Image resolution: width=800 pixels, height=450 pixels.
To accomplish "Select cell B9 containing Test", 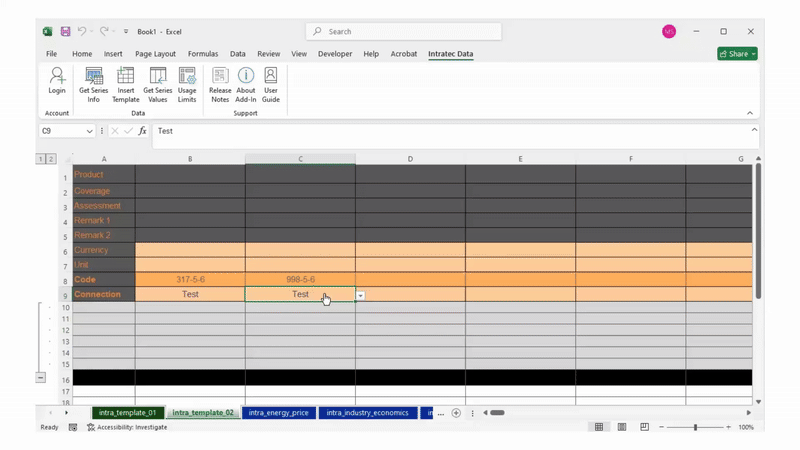I will click(x=190, y=294).
